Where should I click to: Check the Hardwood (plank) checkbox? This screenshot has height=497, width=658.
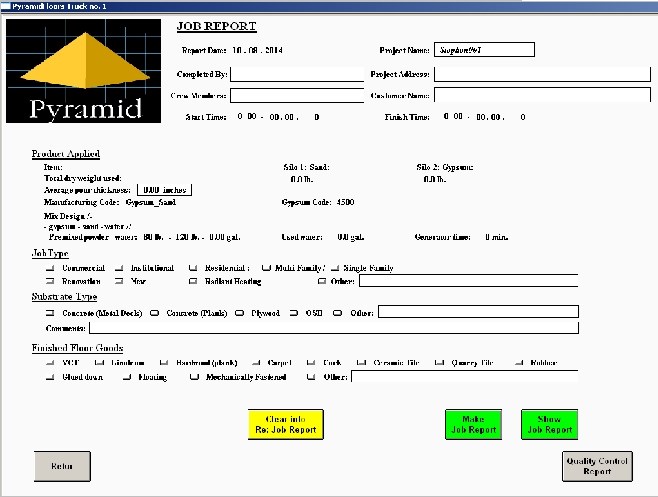tap(164, 362)
